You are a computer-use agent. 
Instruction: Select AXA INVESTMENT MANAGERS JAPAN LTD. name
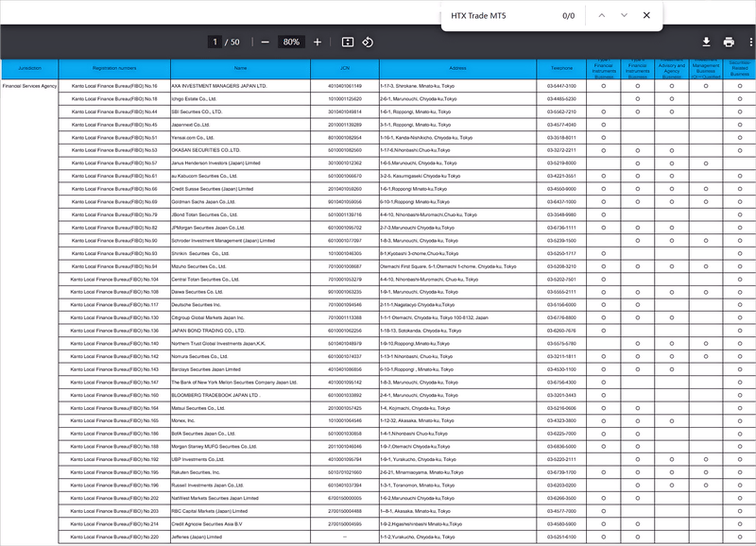click(x=219, y=86)
